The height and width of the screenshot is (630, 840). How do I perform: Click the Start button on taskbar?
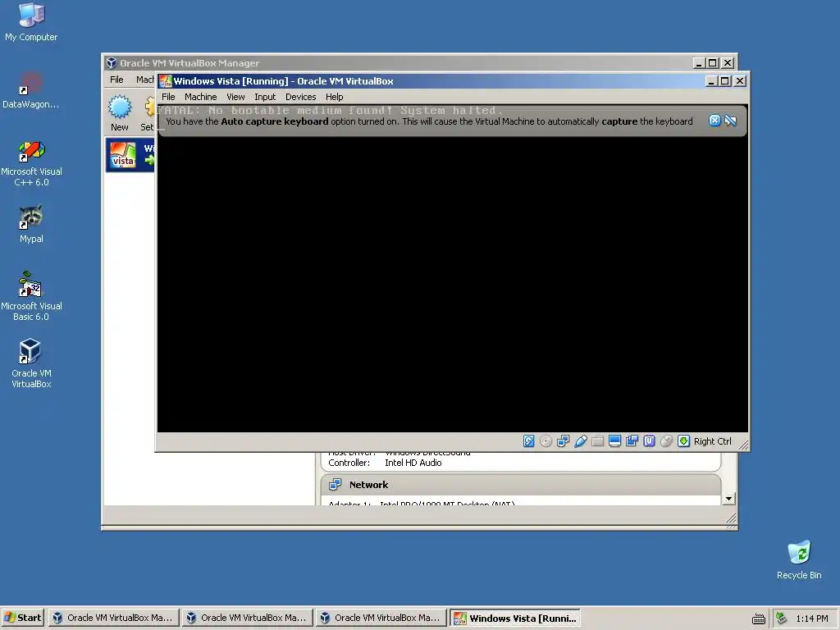(22, 618)
